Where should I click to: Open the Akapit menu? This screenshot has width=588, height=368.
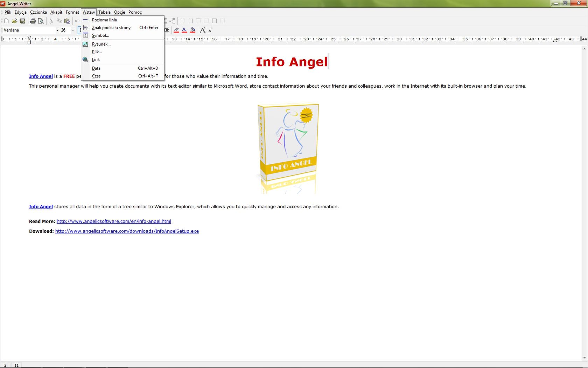click(x=56, y=12)
